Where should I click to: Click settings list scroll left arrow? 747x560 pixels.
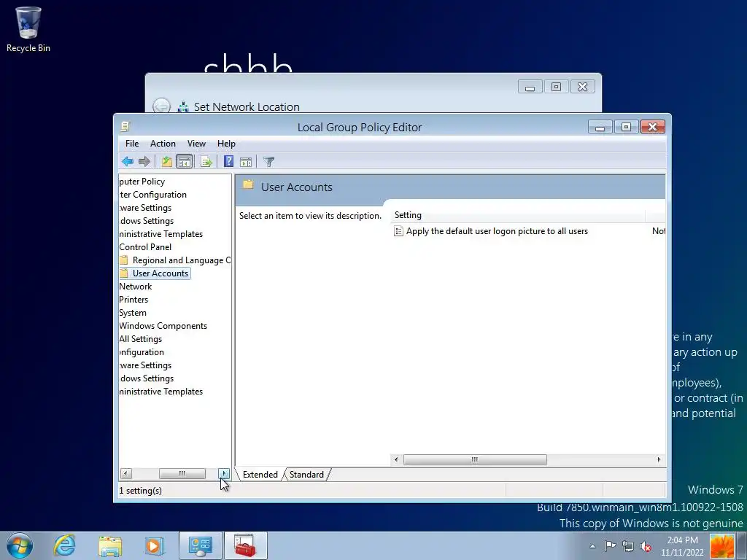click(396, 459)
